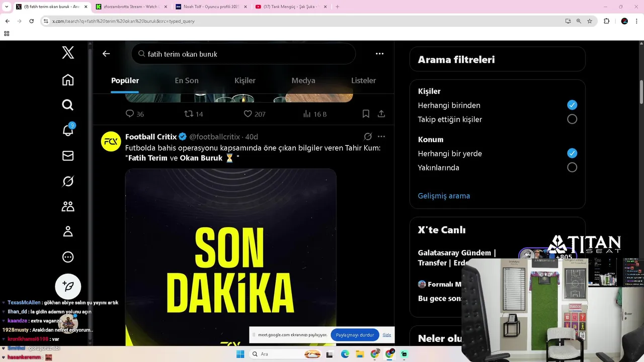644x362 pixels.
Task: Open Football Critix display name link
Action: [x=151, y=137]
